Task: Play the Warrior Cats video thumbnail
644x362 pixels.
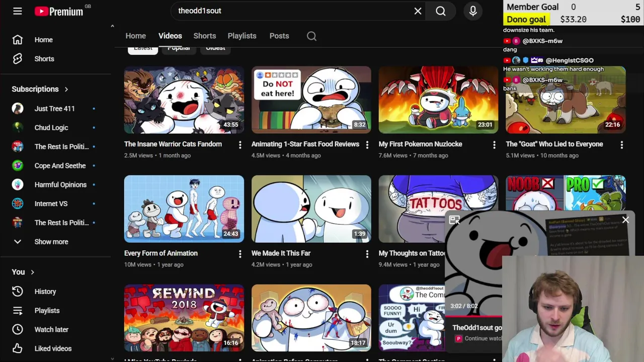Action: click(184, 100)
